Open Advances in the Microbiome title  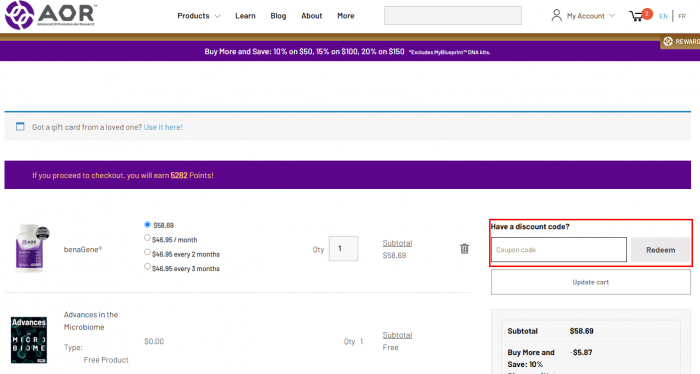point(91,321)
